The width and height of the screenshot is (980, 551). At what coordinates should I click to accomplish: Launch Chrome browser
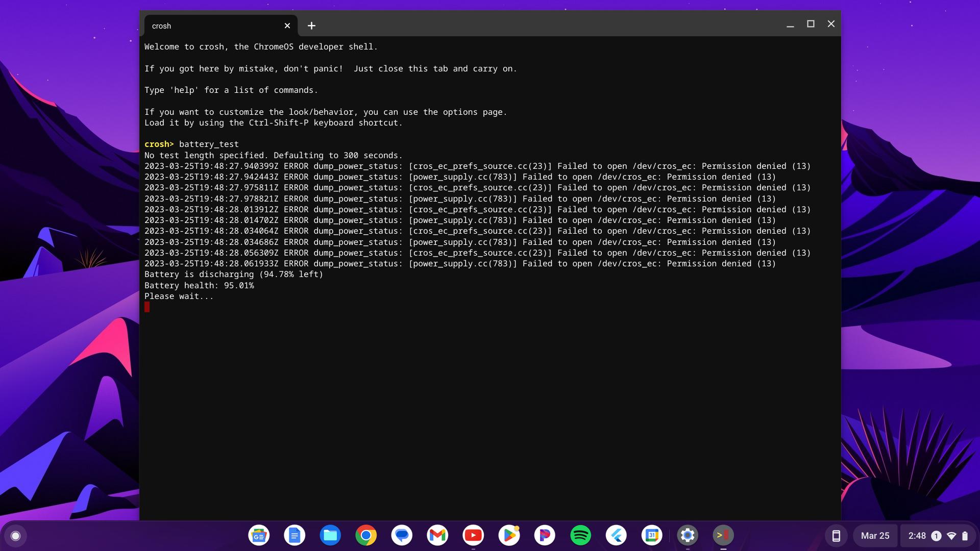pos(366,535)
